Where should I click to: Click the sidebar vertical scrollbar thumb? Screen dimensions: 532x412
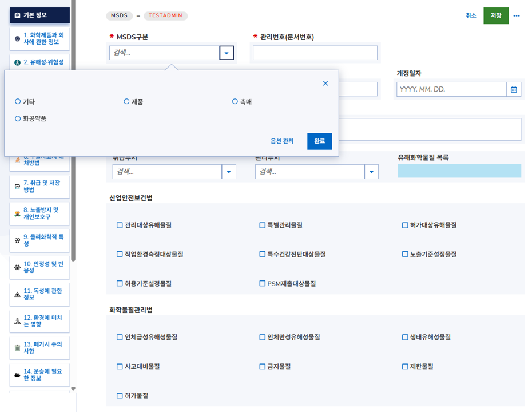tap(73, 130)
